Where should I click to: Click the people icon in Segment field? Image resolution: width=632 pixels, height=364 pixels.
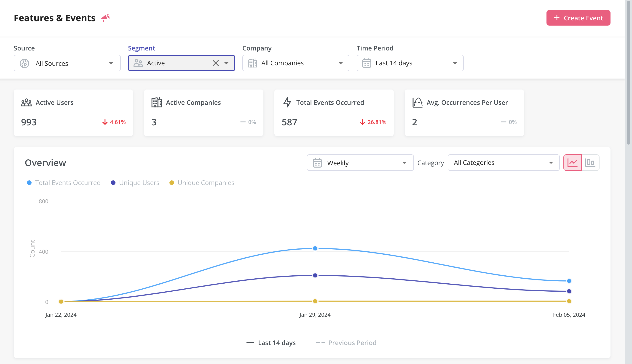138,63
